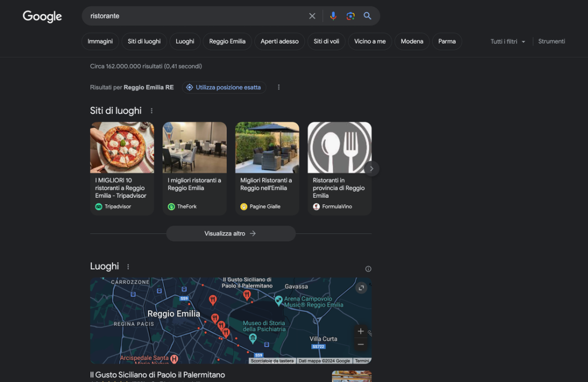Select the Siti di voli chip
The image size is (588, 382).
326,41
